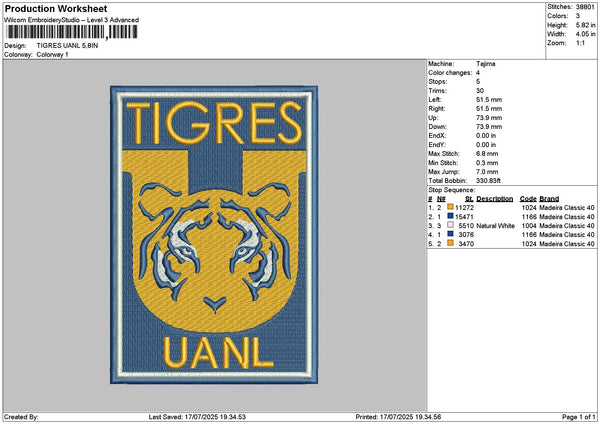Image resolution: width=600 pixels, height=424 pixels.
Task: Click the Tigres UANL embroidery design preview
Action: point(214,235)
